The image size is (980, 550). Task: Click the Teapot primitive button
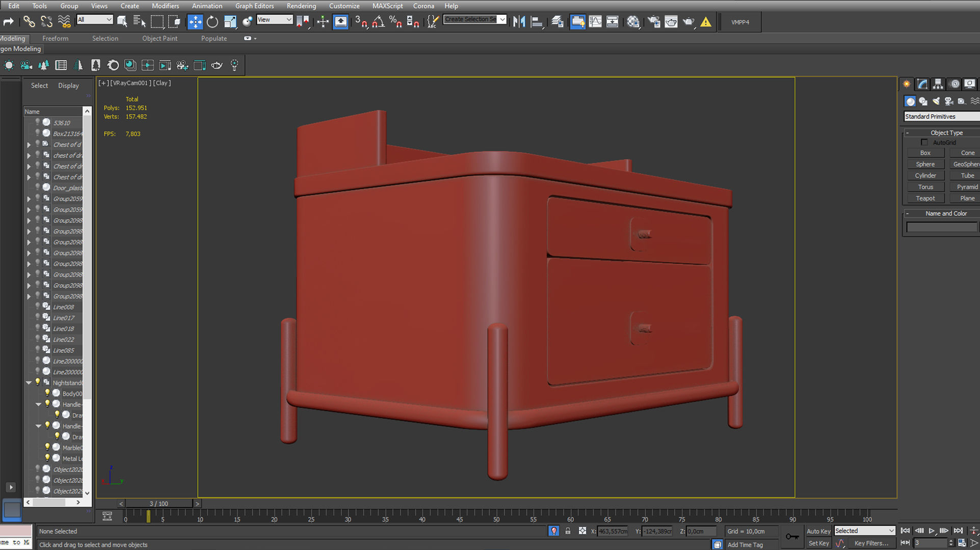925,198
